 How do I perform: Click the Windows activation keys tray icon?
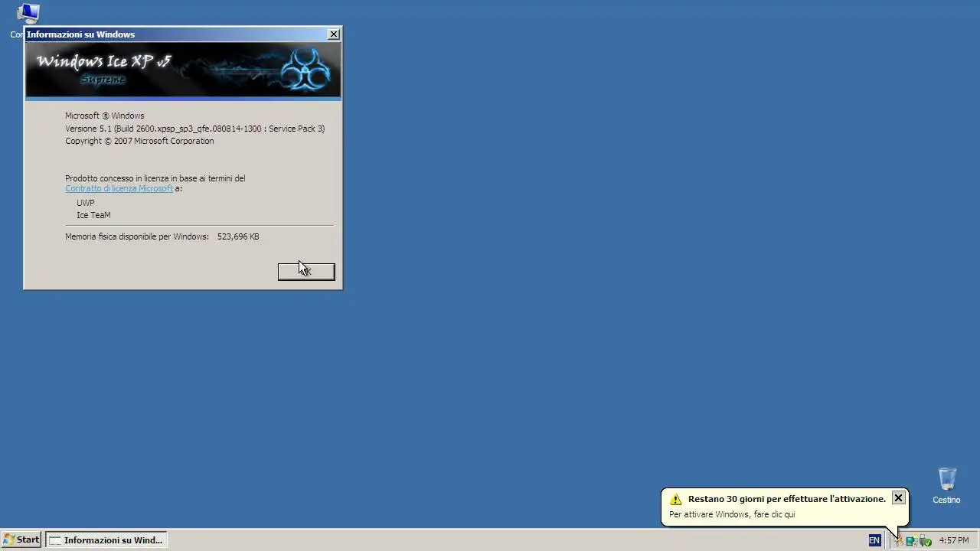click(x=899, y=541)
